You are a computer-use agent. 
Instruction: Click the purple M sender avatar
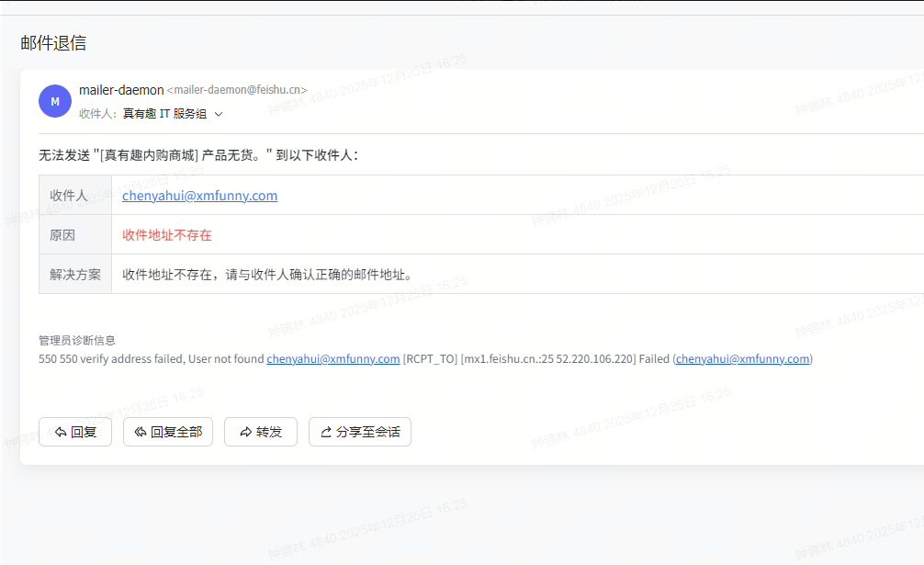55,101
